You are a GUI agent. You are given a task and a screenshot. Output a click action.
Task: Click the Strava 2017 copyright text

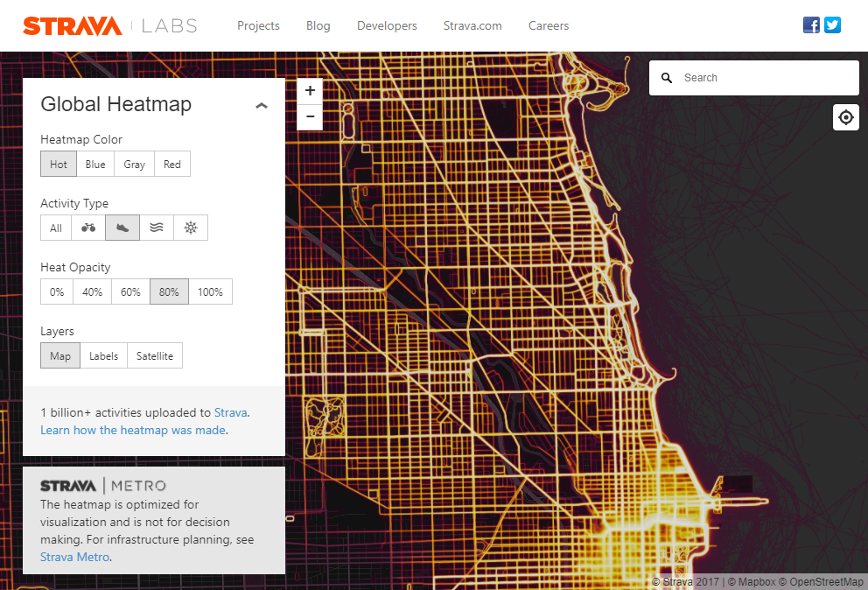(685, 582)
